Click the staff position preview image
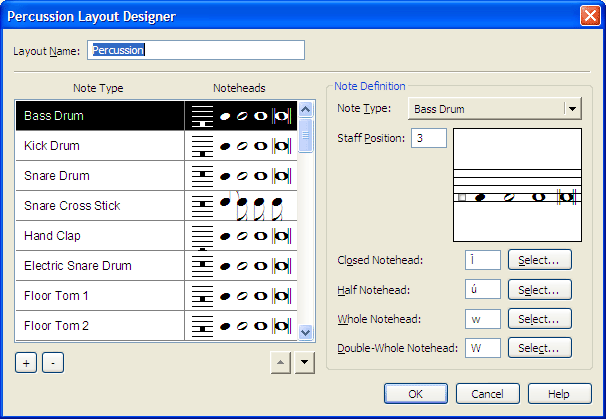The height and width of the screenshot is (419, 606). click(x=517, y=185)
